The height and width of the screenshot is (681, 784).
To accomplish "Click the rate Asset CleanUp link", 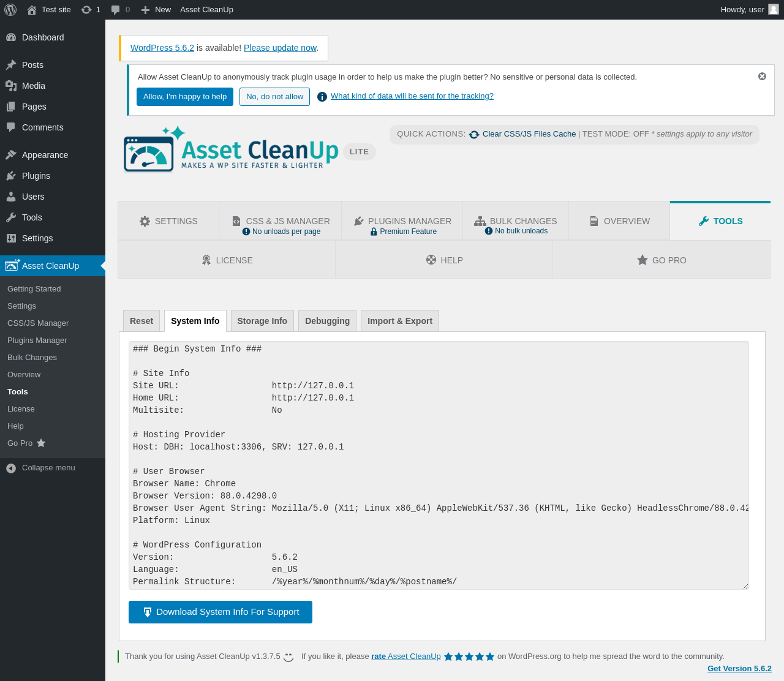I will pos(406,657).
